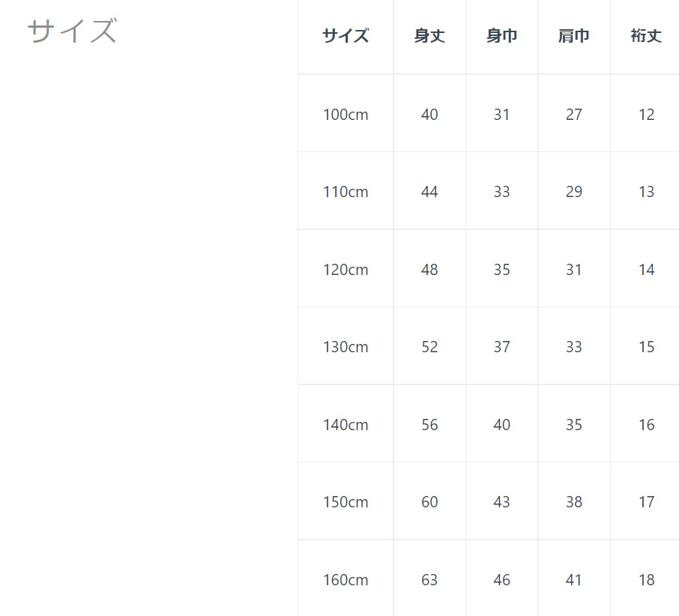Click 身丈 value 56 for 140cm
Viewport: 679px width, 616px height.
pos(429,425)
